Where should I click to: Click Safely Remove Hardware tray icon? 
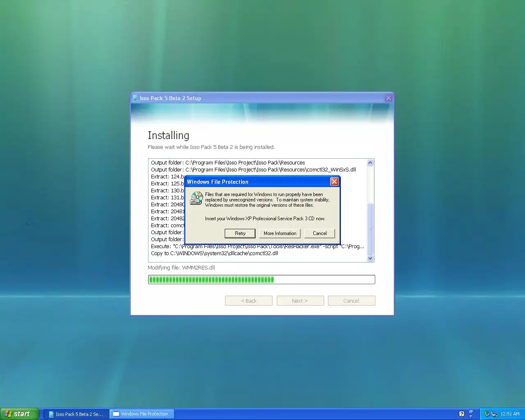click(487, 414)
